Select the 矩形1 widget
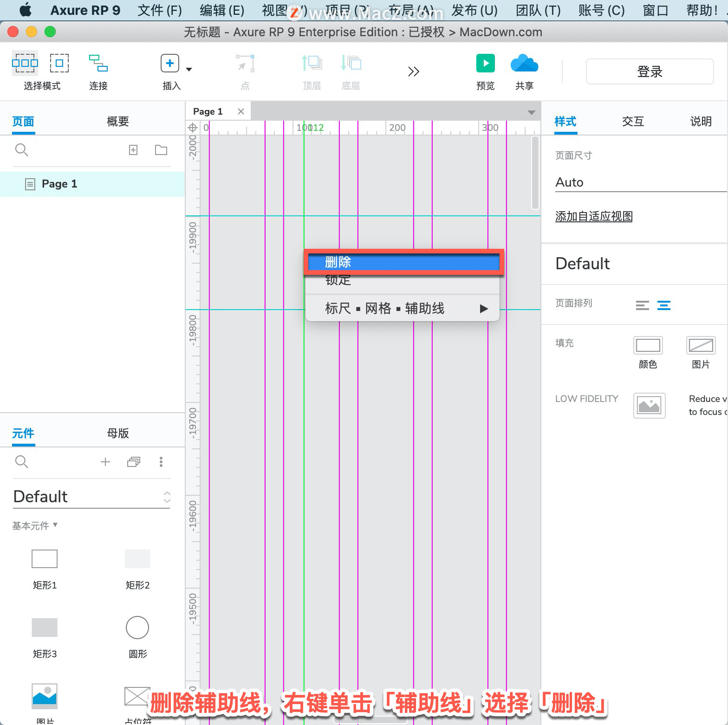Image resolution: width=728 pixels, height=725 pixels. [45, 559]
